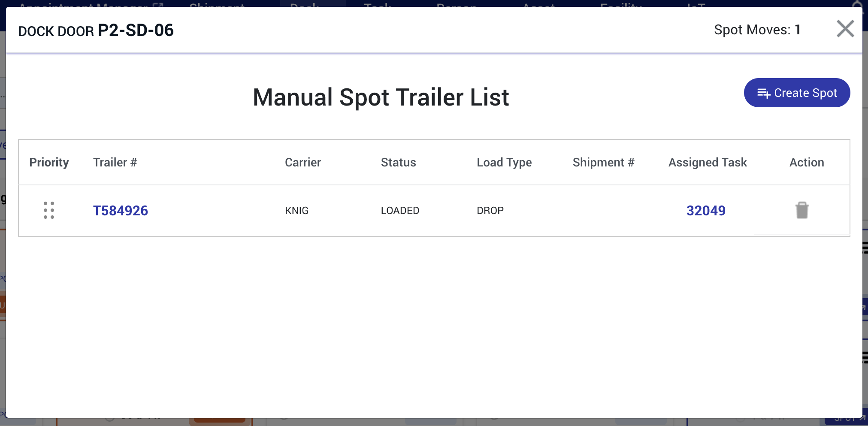Click the KNIG carrier cell
The image size is (868, 426).
tap(297, 211)
